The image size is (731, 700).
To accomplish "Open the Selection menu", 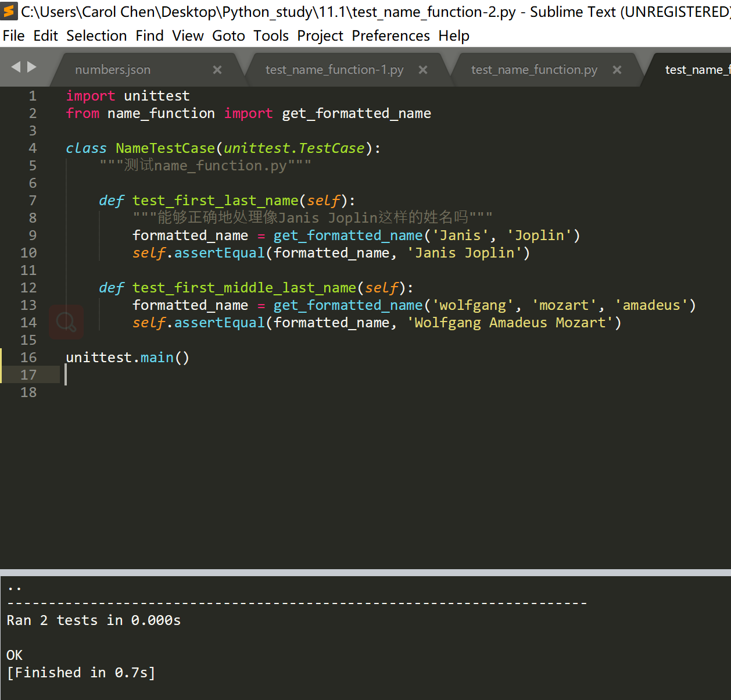I will coord(96,36).
